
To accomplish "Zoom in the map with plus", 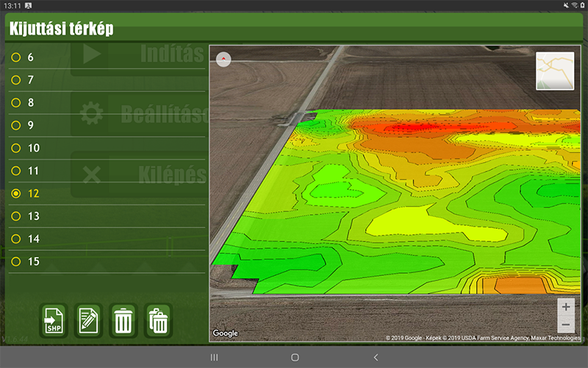I will [x=565, y=307].
